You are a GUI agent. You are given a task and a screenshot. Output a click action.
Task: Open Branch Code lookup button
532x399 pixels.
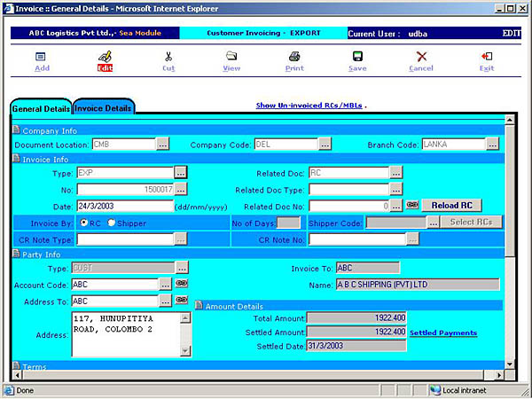click(x=492, y=145)
